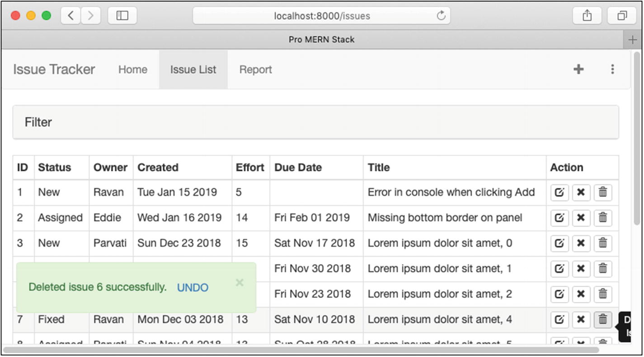Click the edit icon for issue 1
Image resolution: width=644 pixels, height=357 pixels.
tap(559, 193)
